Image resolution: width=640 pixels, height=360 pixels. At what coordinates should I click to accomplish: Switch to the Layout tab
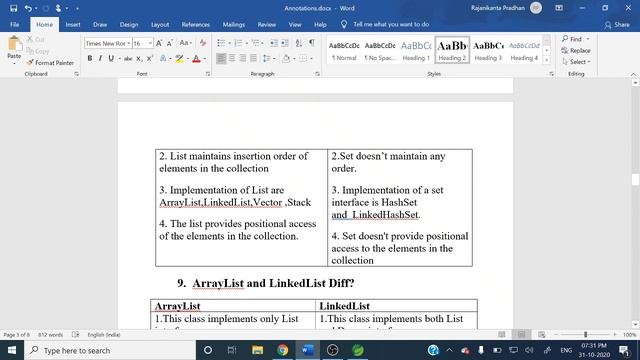click(160, 24)
